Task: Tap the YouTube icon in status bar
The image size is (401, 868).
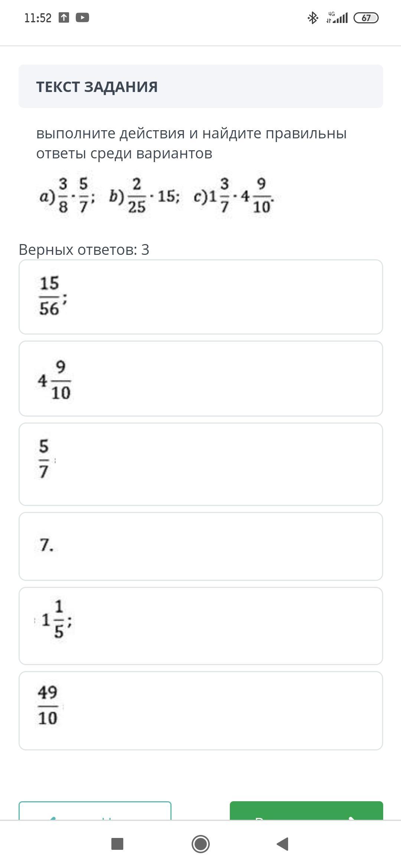Action: (82, 17)
